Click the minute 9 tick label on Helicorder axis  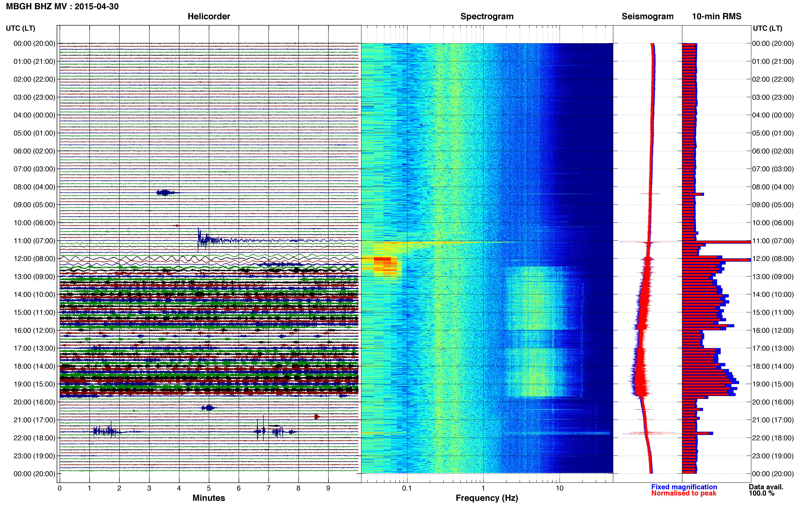328,488
